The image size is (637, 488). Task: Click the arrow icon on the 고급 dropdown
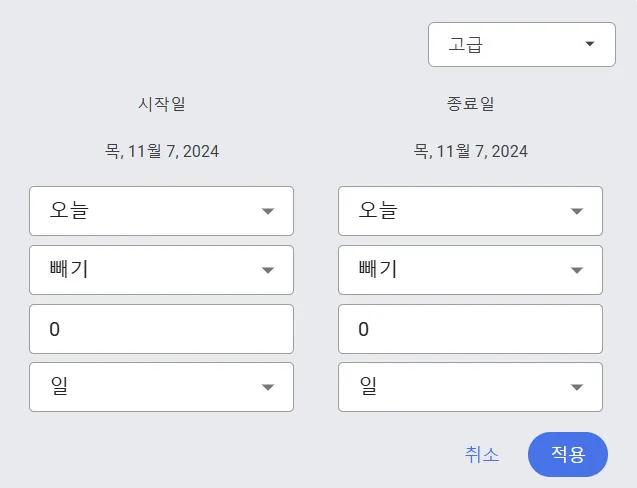coord(590,44)
